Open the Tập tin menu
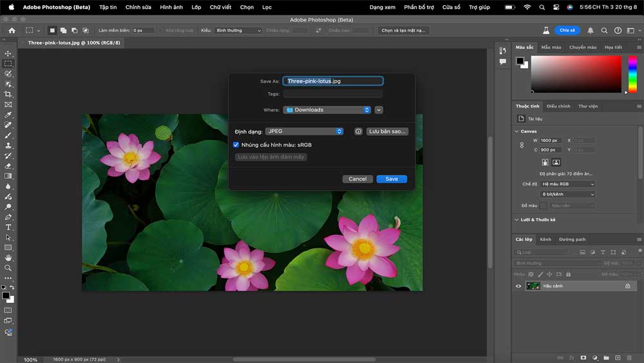 point(108,7)
